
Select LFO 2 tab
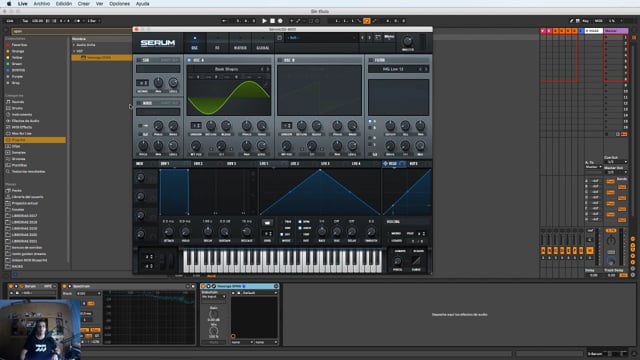[x=295, y=164]
